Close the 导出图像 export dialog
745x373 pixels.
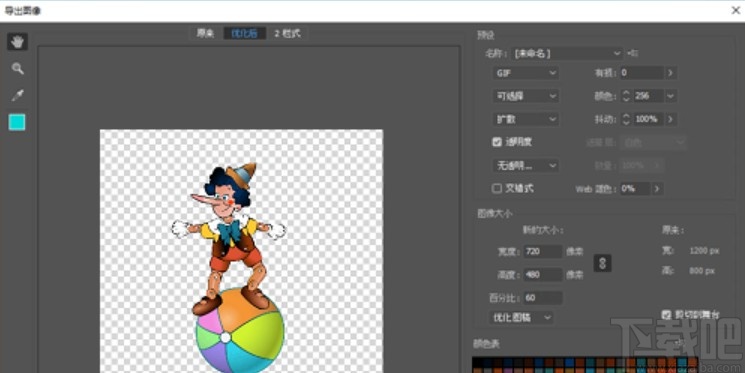coord(735,10)
